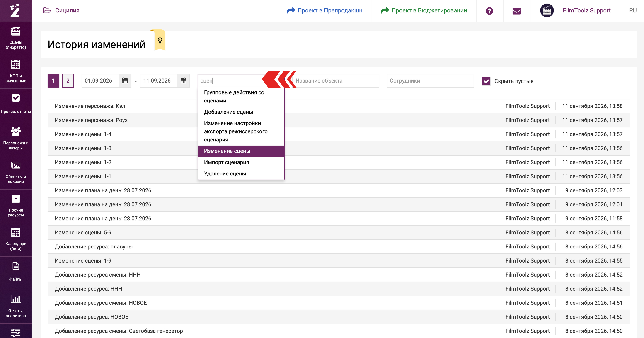
Task: Uncheck the Скрыть пустые checkbox
Action: pos(486,81)
